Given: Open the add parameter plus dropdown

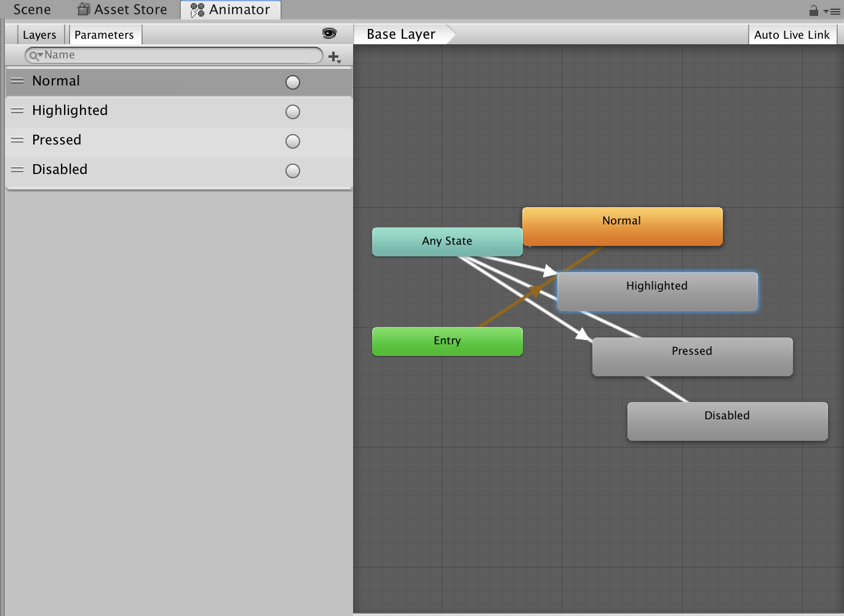Looking at the screenshot, I should pyautogui.click(x=334, y=57).
